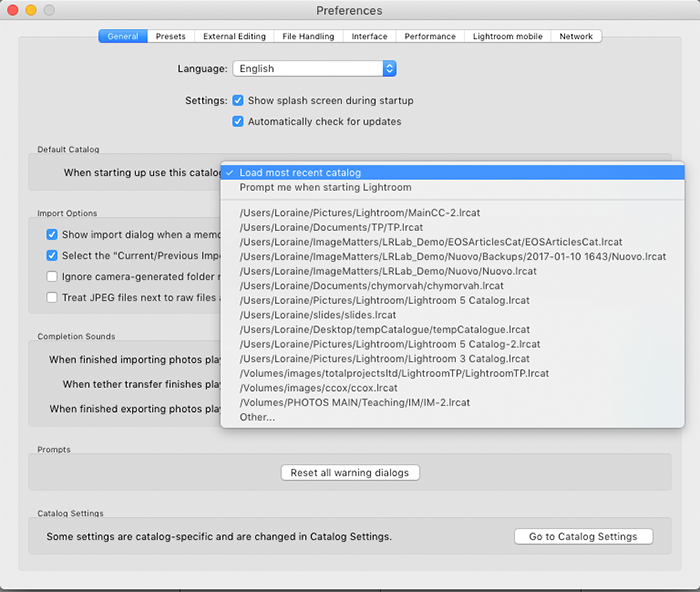Select Lightroom 5 Catalog.lrcat
This screenshot has height=592, width=700.
point(452,300)
